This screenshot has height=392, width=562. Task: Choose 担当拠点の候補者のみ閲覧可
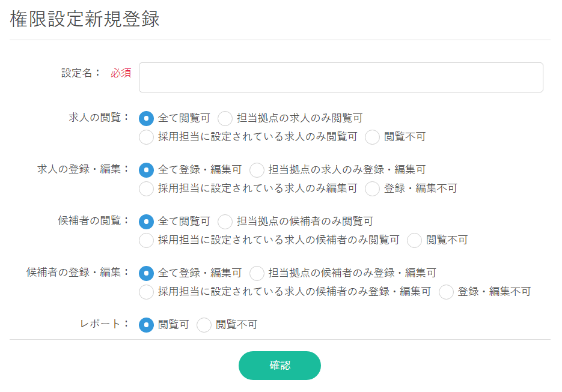click(x=225, y=222)
